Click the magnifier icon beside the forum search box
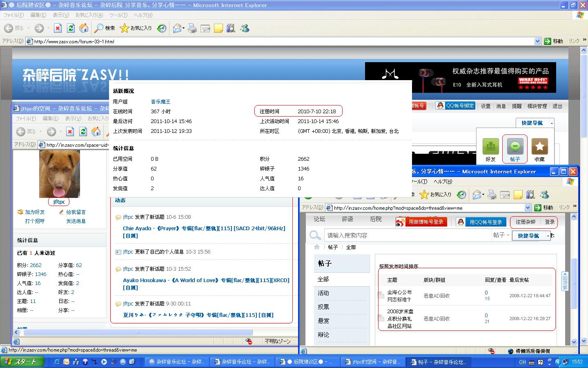This screenshot has width=588, height=368. click(x=315, y=236)
